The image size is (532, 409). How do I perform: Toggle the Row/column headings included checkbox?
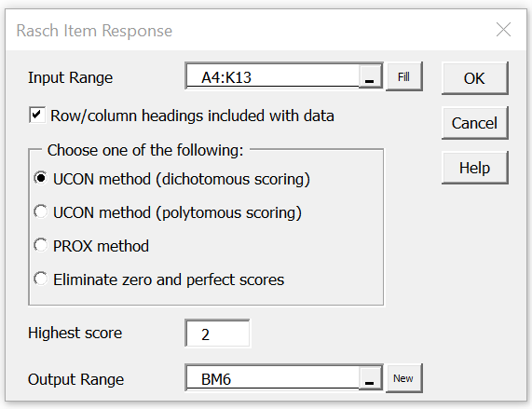(37, 115)
